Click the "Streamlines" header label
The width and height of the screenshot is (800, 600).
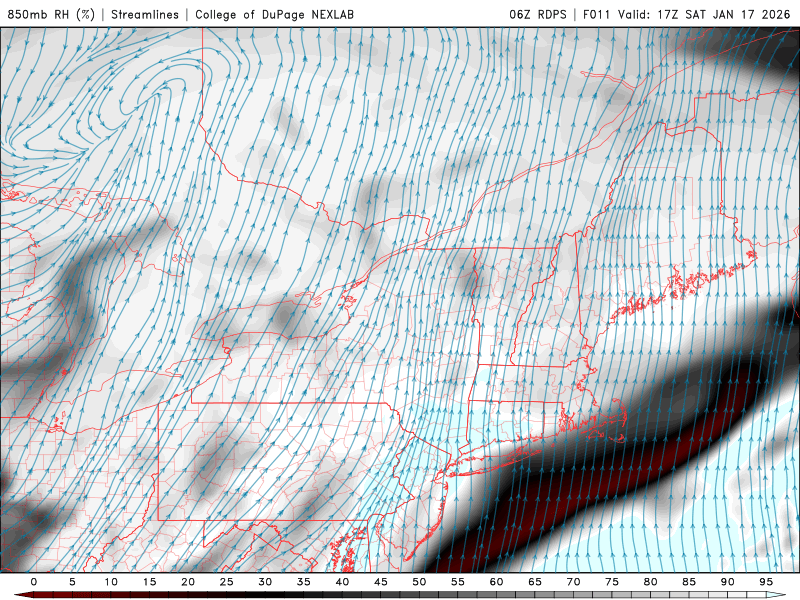145,14
